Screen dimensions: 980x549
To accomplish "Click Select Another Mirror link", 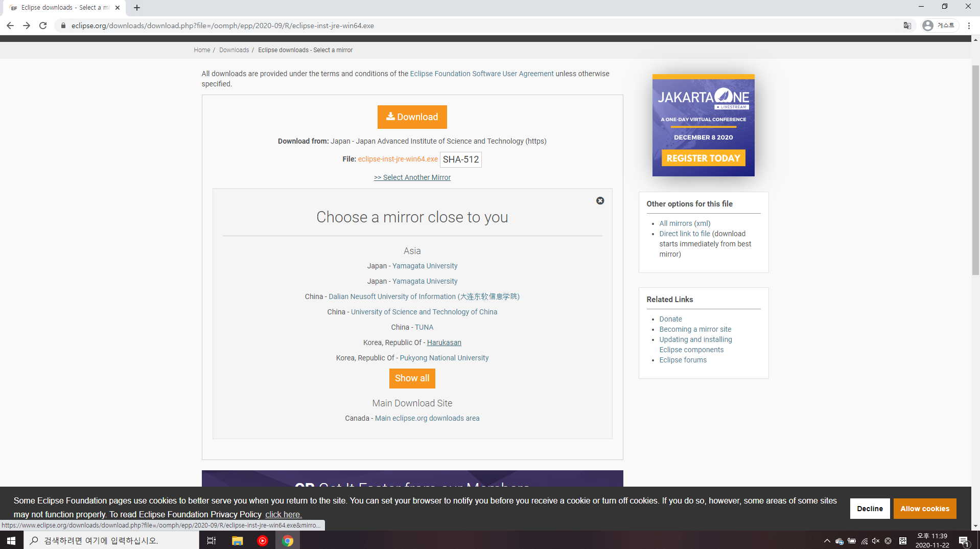I will click(x=412, y=177).
